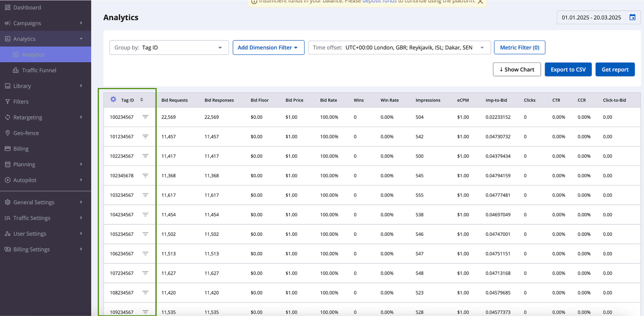Expand the Planning submenu arrow
This screenshot has width=644, height=316.
click(x=81, y=164)
